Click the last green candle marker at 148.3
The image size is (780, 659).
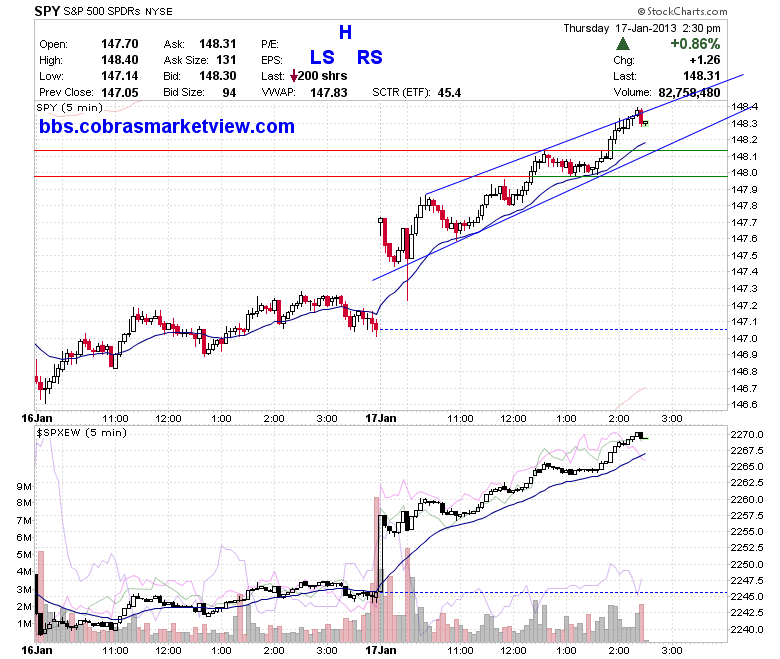(645, 123)
